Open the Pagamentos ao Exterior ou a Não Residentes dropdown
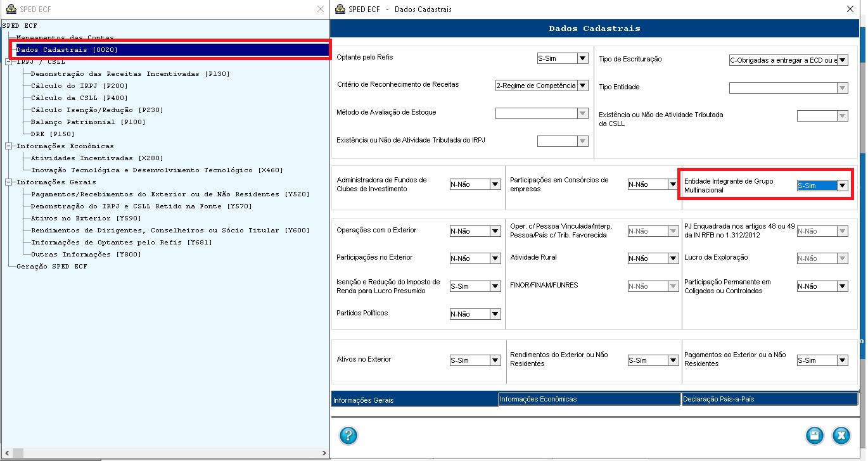This screenshot has height=461, width=868. point(843,360)
